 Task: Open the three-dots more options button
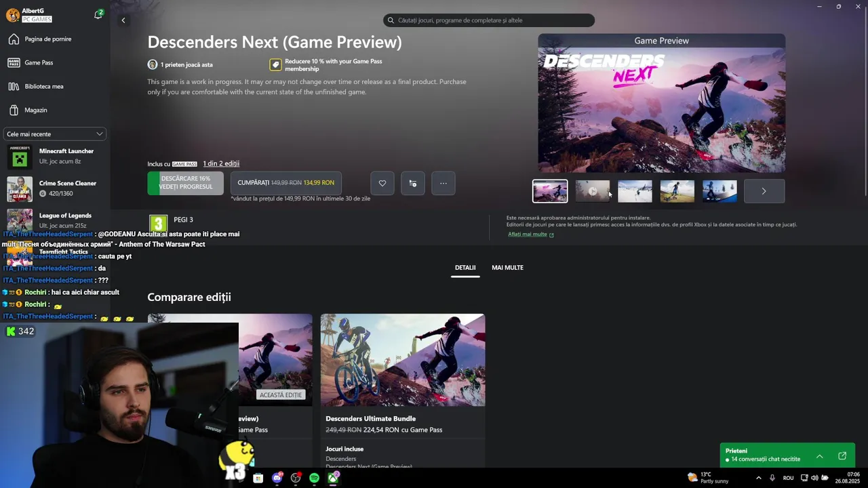[443, 183]
